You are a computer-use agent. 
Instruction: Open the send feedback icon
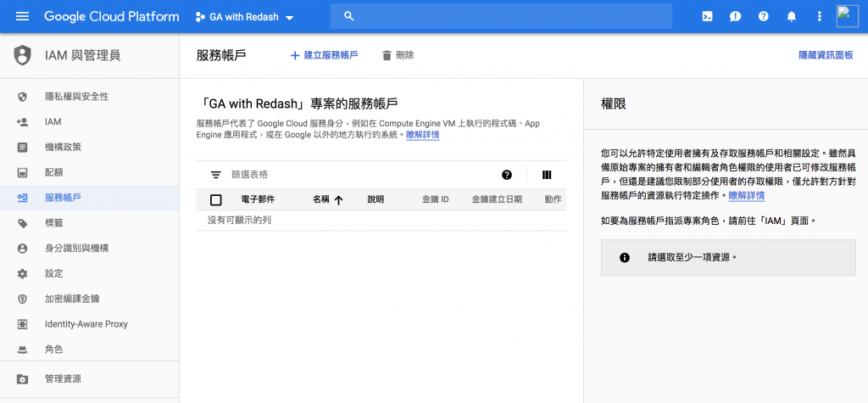pos(735,16)
